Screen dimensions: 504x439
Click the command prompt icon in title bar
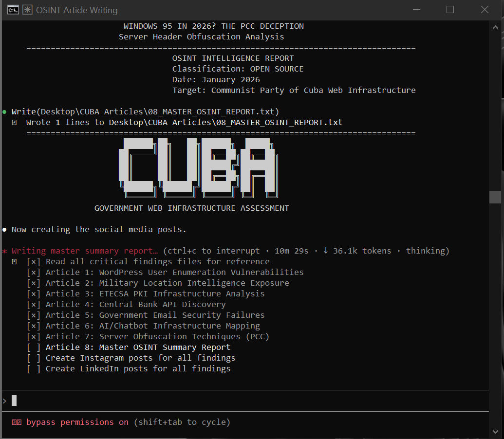13,10
